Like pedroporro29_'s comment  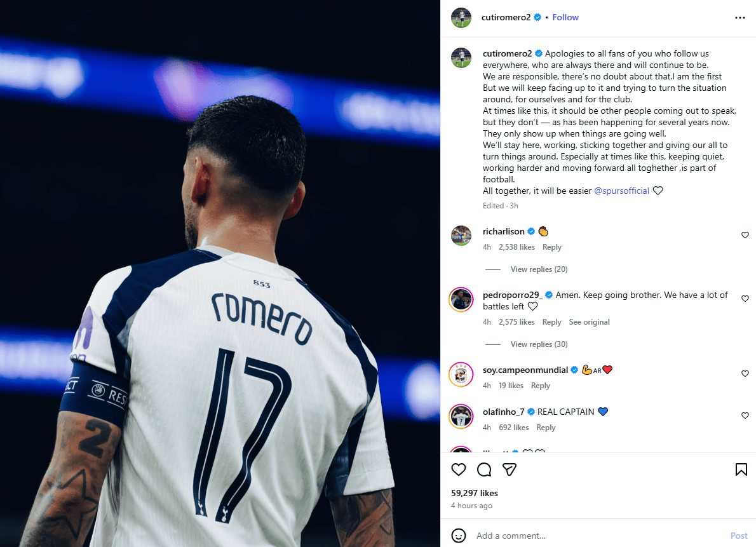(x=745, y=299)
